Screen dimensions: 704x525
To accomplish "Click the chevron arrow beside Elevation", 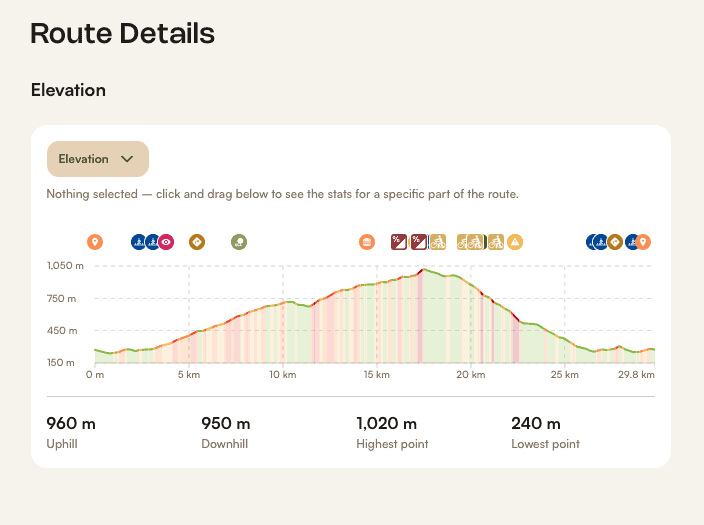I will coord(127,159).
